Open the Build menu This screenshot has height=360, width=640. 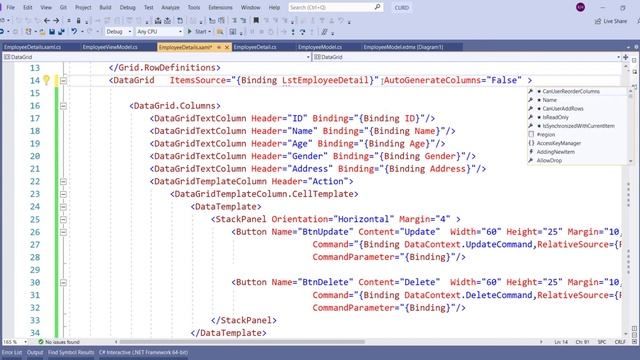click(105, 7)
